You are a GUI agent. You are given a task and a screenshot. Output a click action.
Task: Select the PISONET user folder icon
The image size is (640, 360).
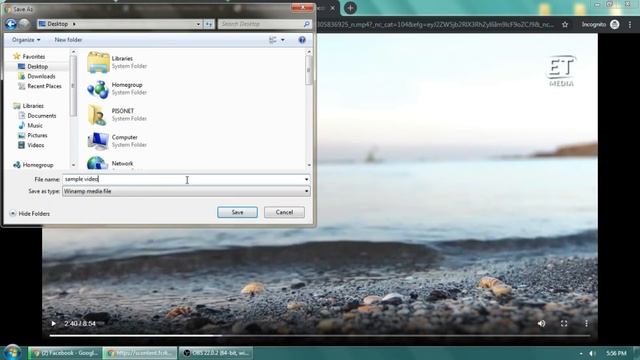click(x=98, y=115)
